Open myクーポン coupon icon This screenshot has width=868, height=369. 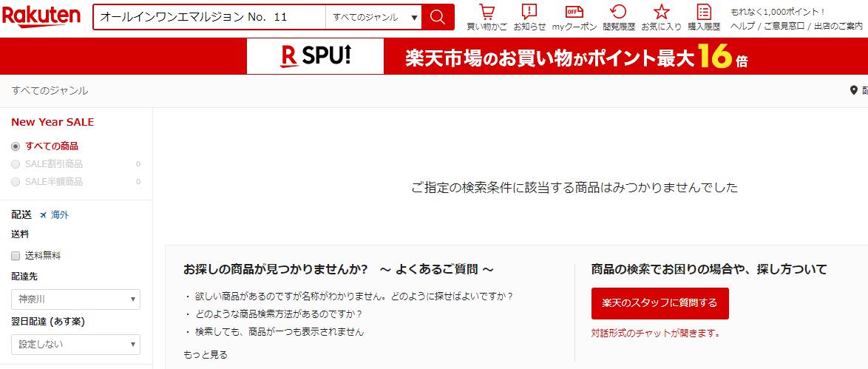574,18
